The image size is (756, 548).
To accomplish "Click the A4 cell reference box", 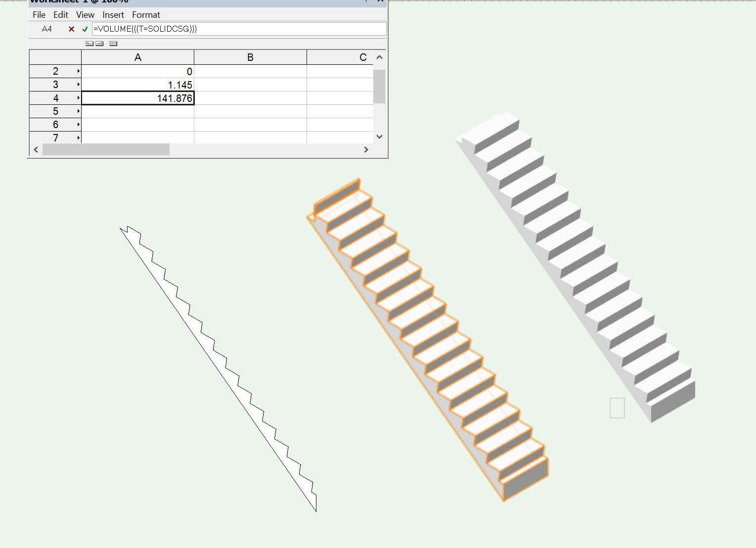I will (x=47, y=29).
